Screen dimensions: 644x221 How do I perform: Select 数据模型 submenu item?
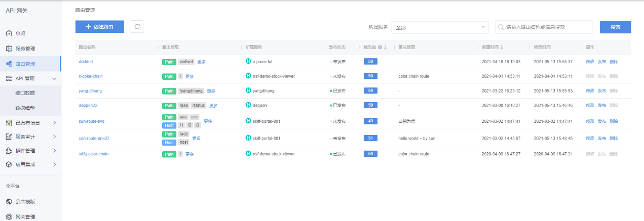(x=25, y=108)
